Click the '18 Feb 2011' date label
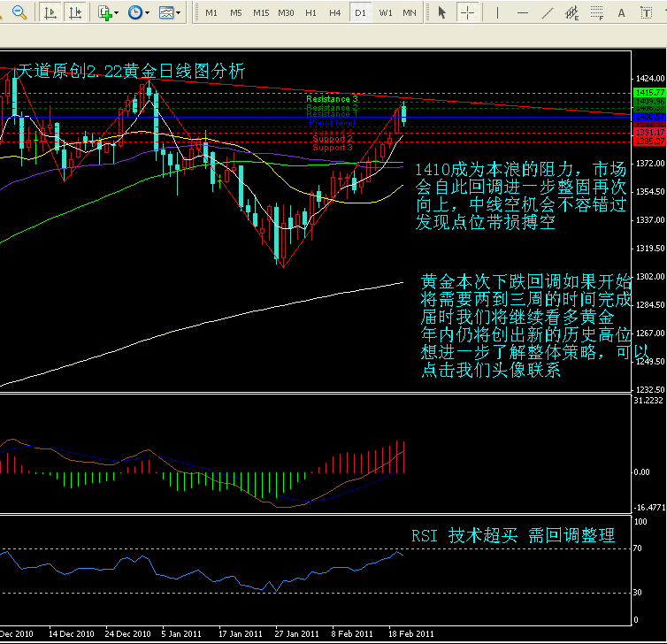The height and width of the screenshot is (644, 667). pos(411,633)
